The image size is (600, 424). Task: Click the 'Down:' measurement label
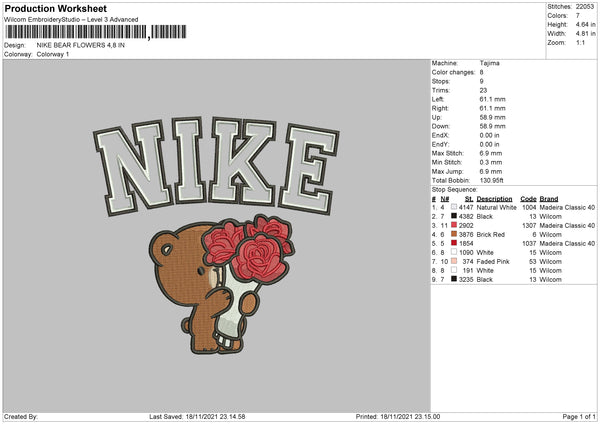(440, 126)
